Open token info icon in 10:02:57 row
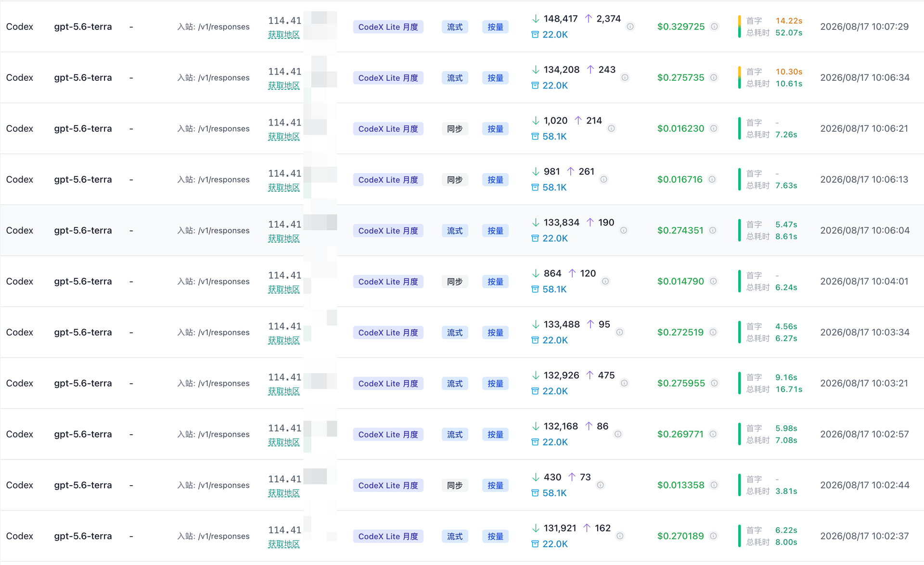The width and height of the screenshot is (924, 565). click(x=618, y=434)
